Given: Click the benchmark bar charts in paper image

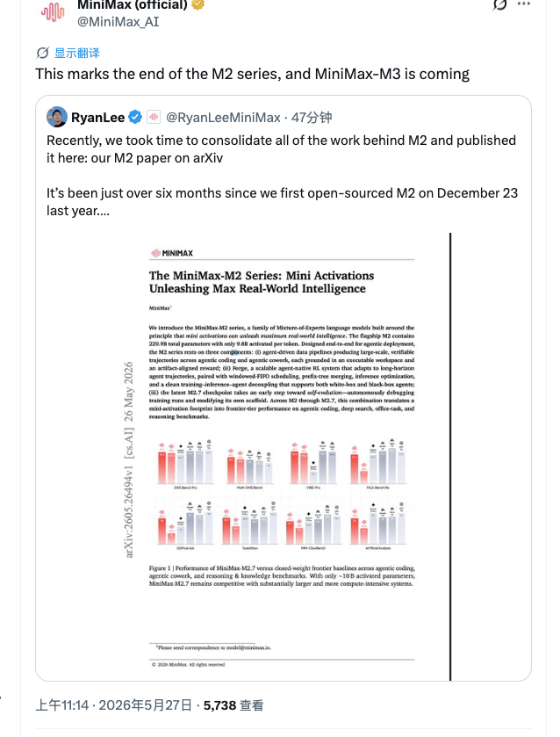Looking at the screenshot, I should pos(282,496).
